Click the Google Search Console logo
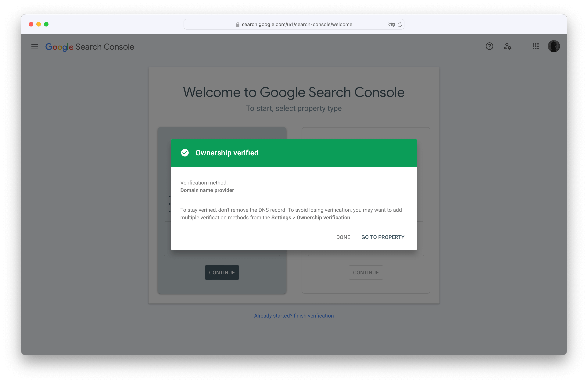This screenshot has height=383, width=588. (90, 47)
